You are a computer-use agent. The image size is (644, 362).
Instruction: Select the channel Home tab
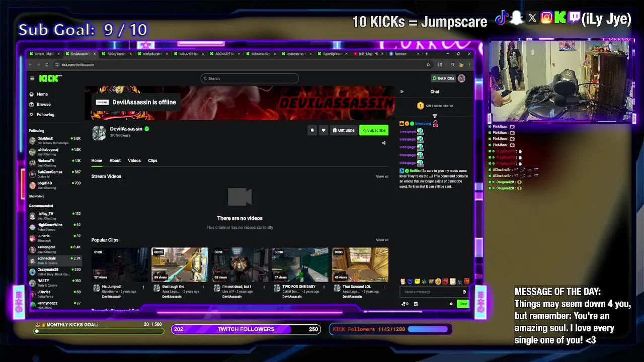coord(97,160)
